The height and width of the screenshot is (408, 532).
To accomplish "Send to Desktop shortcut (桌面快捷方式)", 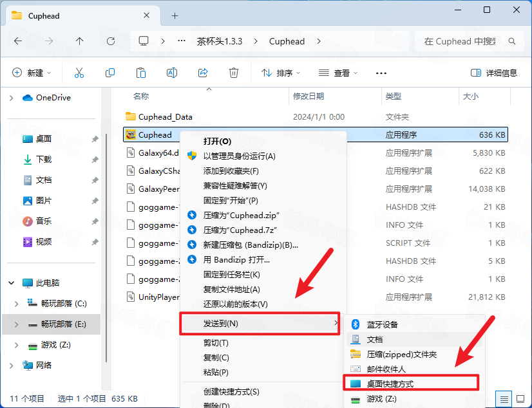I will (411, 384).
